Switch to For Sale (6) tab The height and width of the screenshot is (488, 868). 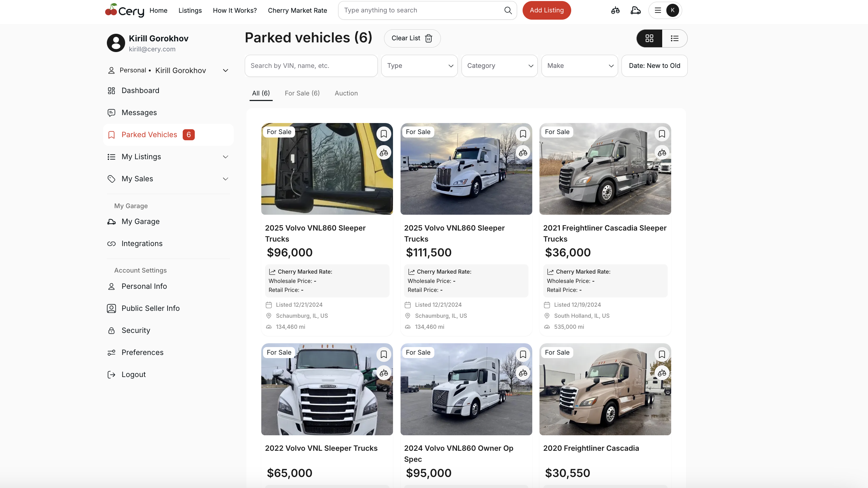pyautogui.click(x=302, y=93)
